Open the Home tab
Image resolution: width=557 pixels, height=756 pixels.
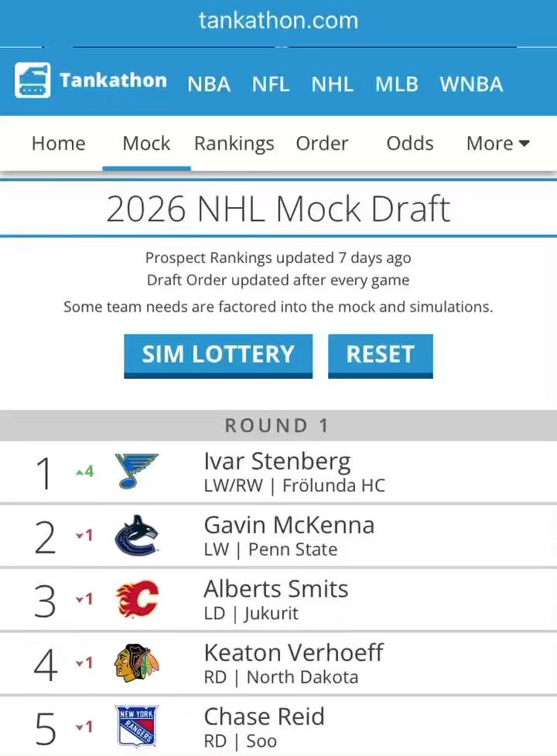click(58, 143)
